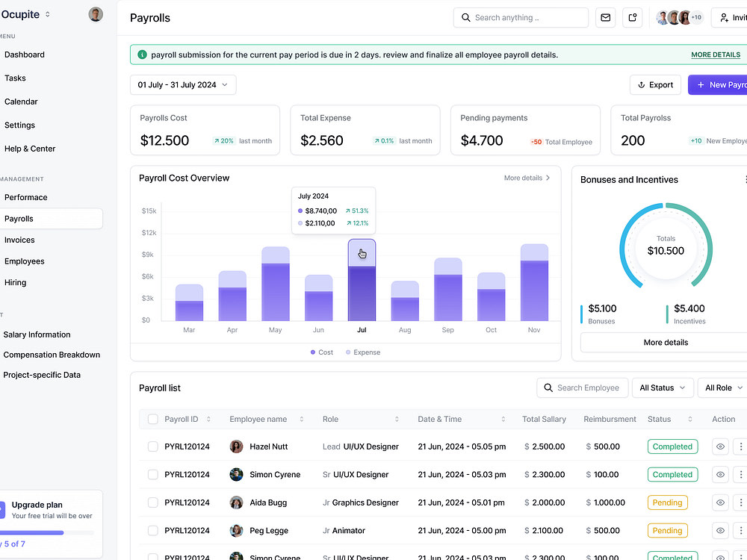Create a payroll with the New Payroll button
Screen dimensions: 747x560
click(717, 85)
